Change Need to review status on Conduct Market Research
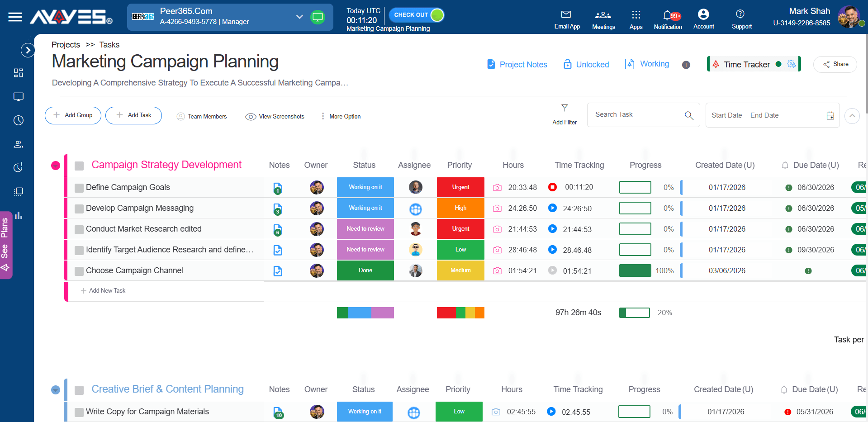This screenshot has width=868, height=422. (x=365, y=229)
